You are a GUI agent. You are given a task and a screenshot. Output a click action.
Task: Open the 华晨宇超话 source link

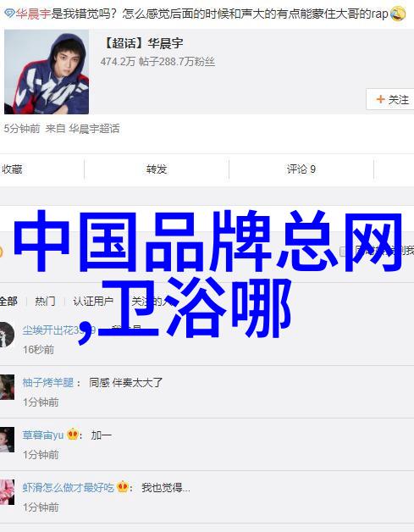click(x=94, y=129)
